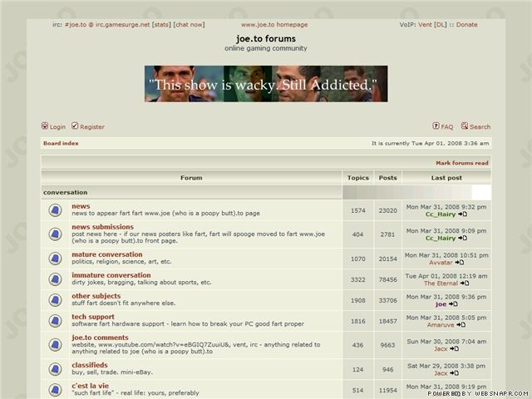Open the mature conversation forum
The image size is (532, 399).
(x=107, y=254)
